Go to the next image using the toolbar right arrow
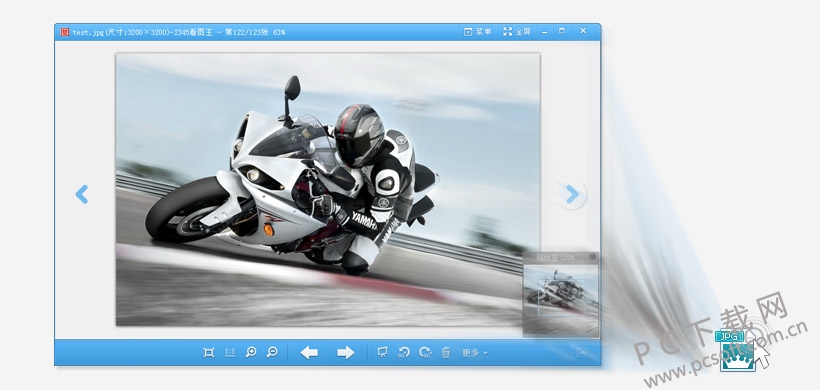Screen dimensions: 820x390 click(346, 353)
